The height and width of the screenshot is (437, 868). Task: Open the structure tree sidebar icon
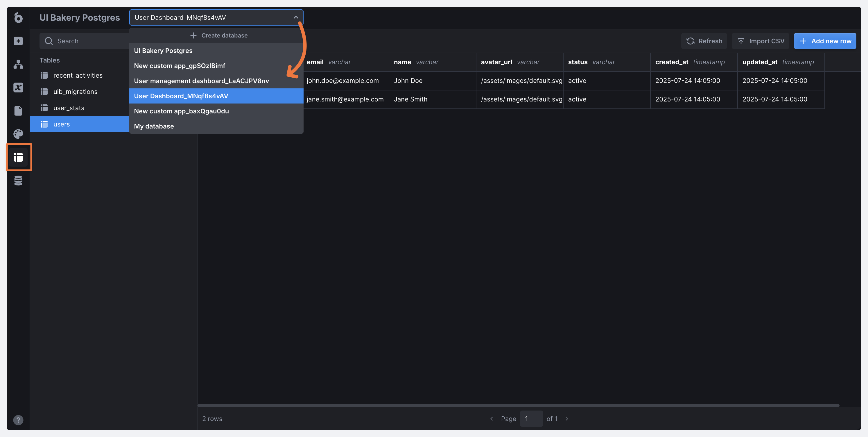pyautogui.click(x=18, y=64)
